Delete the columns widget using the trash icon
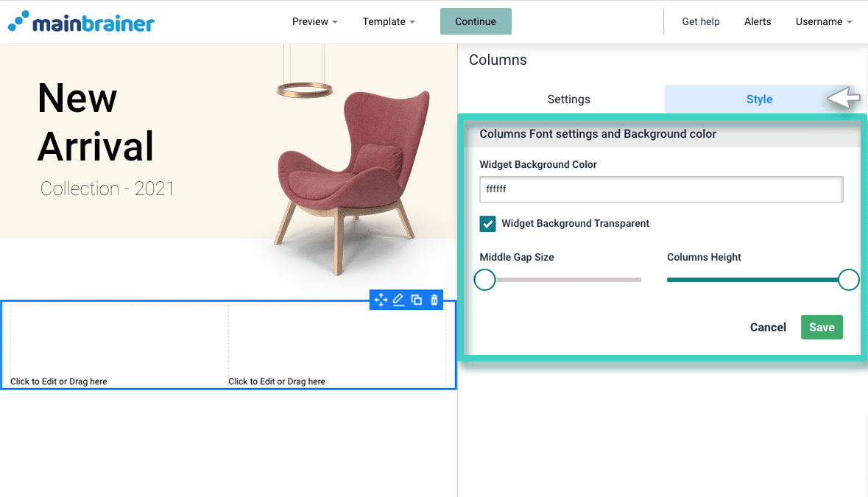This screenshot has width=868, height=497. [x=434, y=300]
